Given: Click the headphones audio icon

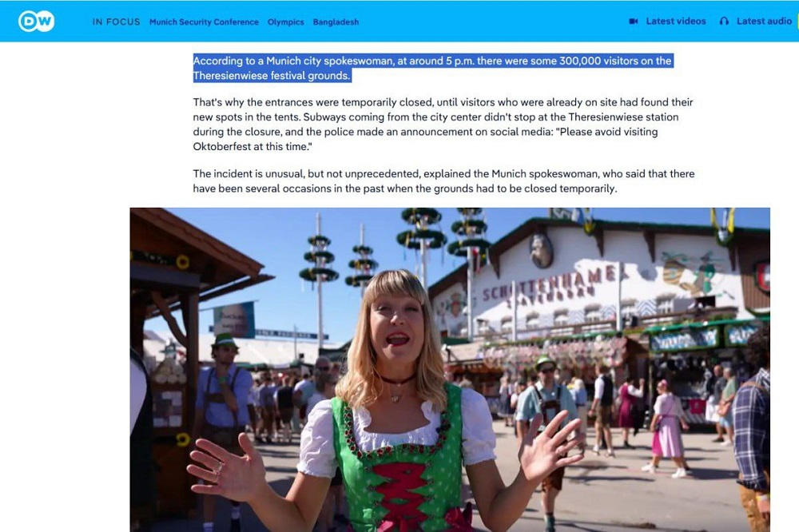Looking at the screenshot, I should pyautogui.click(x=724, y=22).
